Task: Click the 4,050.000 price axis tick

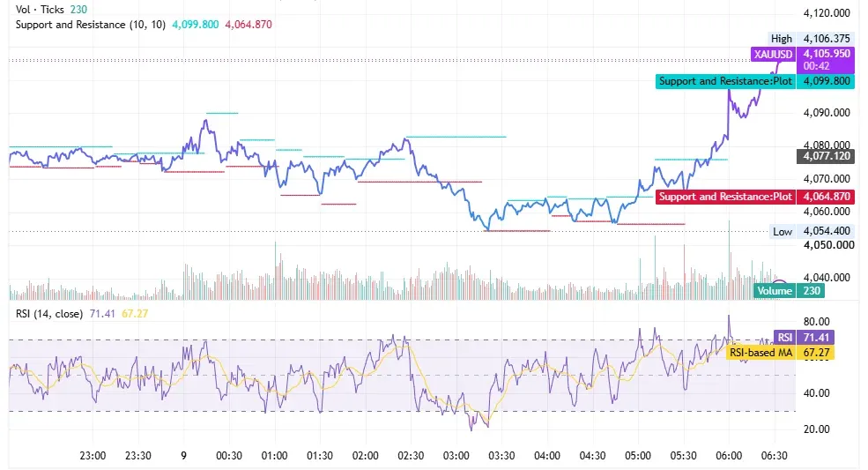Action: (827, 245)
